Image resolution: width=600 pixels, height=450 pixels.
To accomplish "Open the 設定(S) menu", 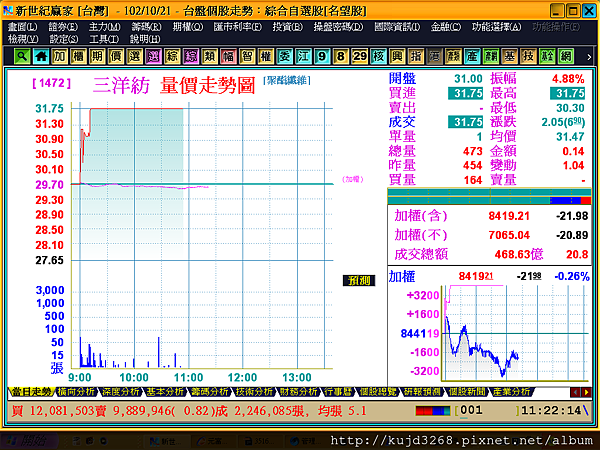I will pyautogui.click(x=64, y=39).
